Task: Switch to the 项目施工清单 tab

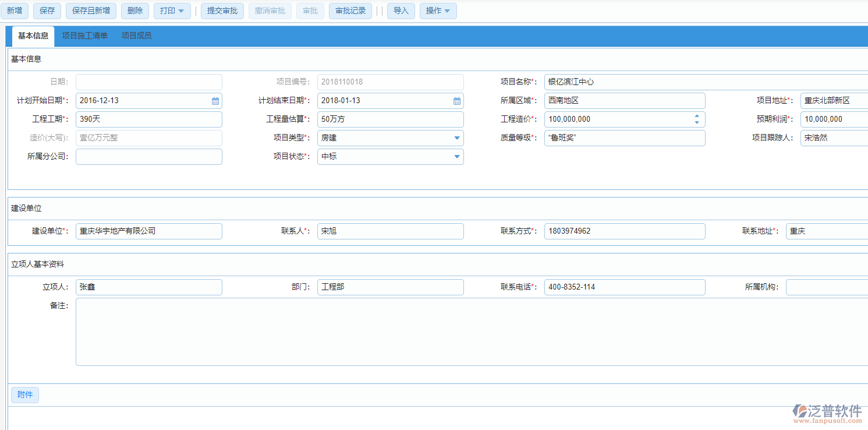Action: pyautogui.click(x=85, y=36)
